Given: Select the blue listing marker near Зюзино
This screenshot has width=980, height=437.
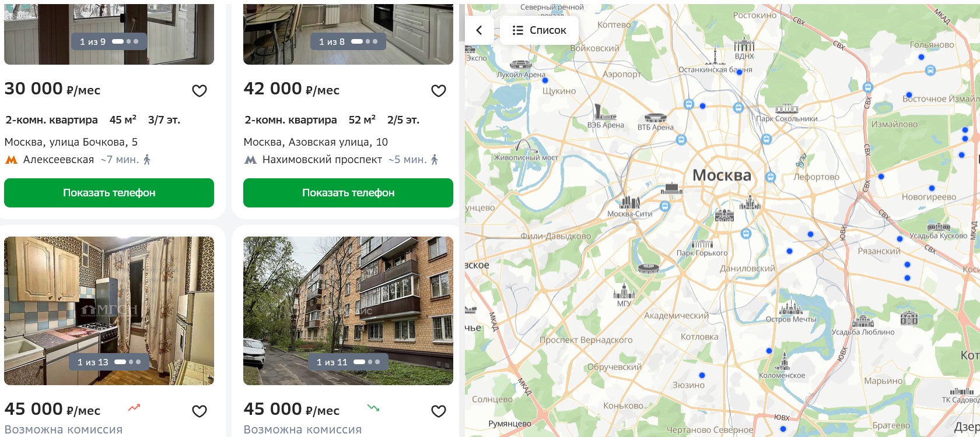Looking at the screenshot, I should click(x=702, y=375).
